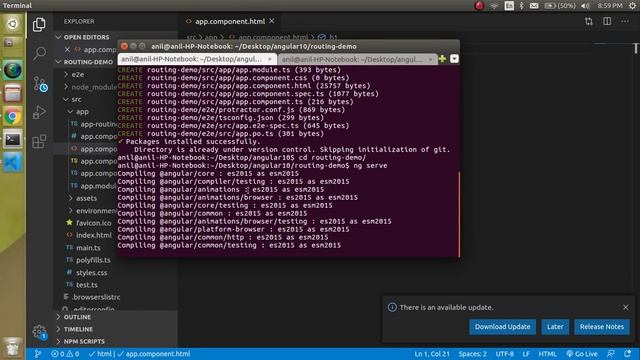This screenshot has height=360, width=640.
Task: Open the Search view in activity bar
Action: 40,53
